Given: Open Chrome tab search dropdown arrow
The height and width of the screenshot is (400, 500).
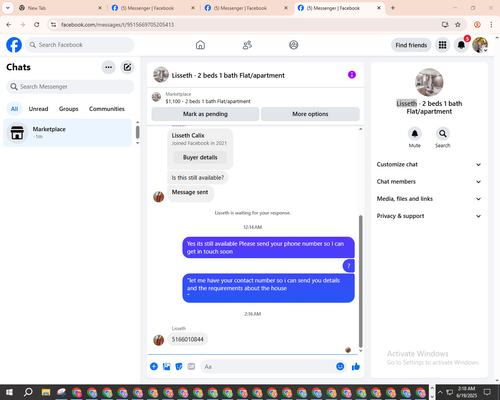Looking at the screenshot, I should (x=8, y=8).
